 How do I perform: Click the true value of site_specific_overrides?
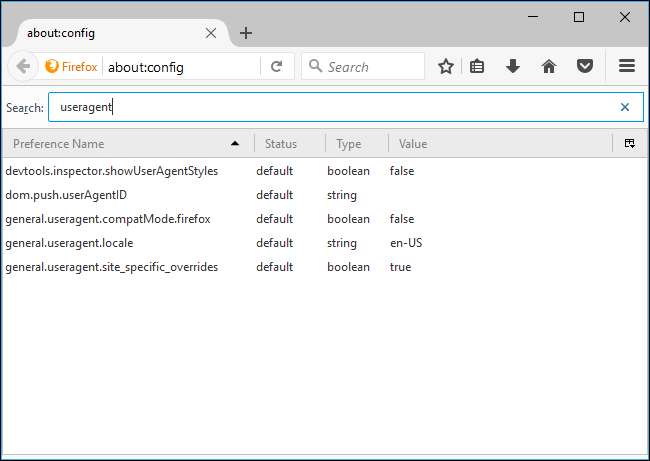tap(400, 267)
